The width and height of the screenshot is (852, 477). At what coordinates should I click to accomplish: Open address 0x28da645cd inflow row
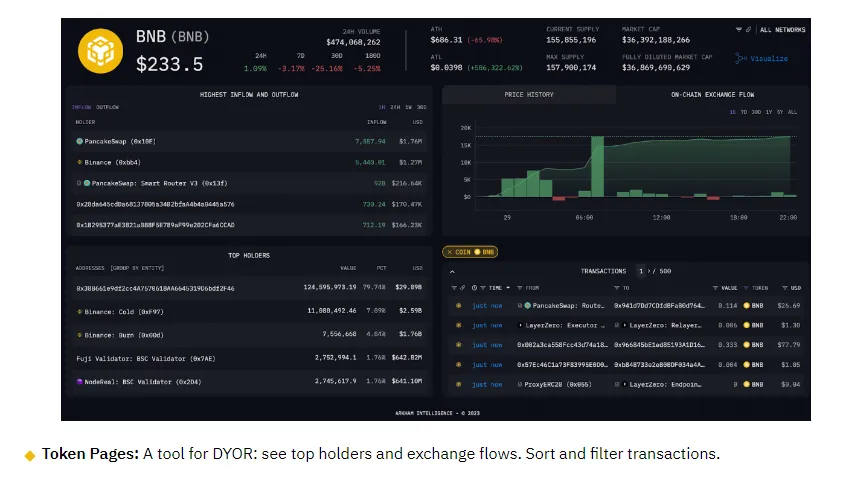[x=249, y=204]
